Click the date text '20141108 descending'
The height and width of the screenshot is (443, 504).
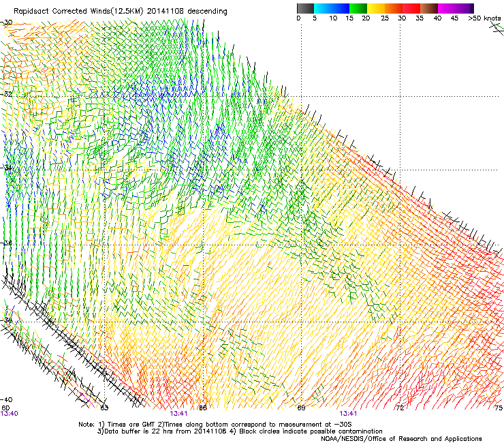[x=187, y=12]
